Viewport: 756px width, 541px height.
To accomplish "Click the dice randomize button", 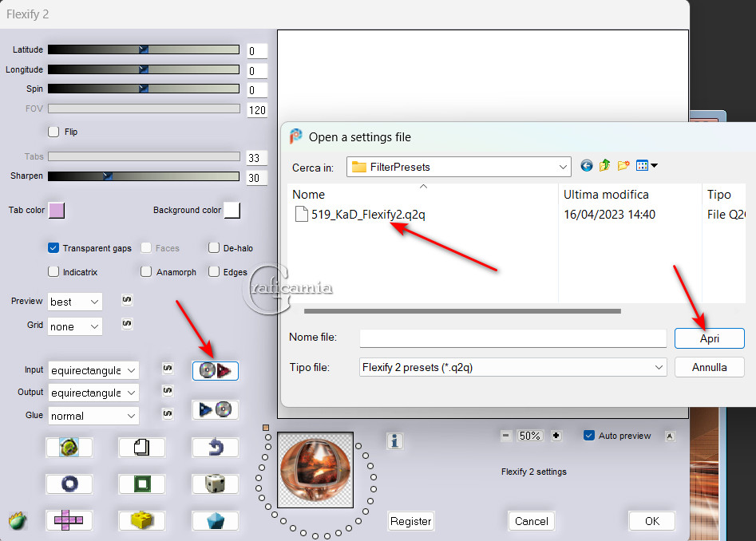I will [215, 484].
